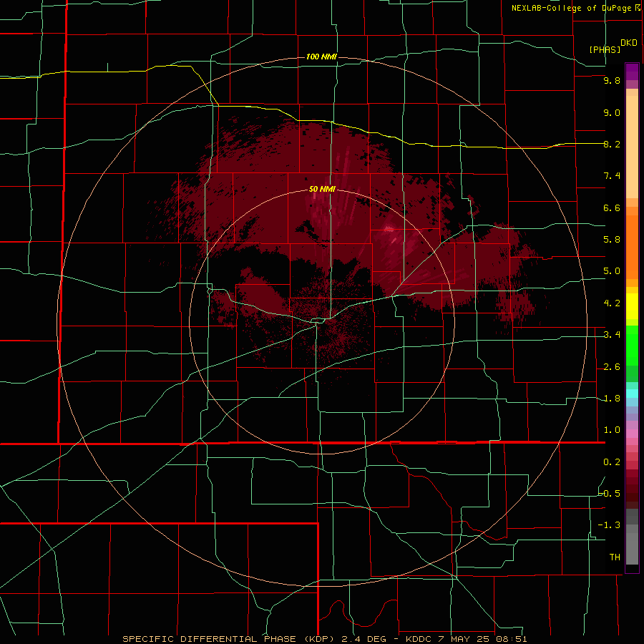Click the 1.8 value on color scale
Viewport: 644px width, 644px height.
pos(612,399)
